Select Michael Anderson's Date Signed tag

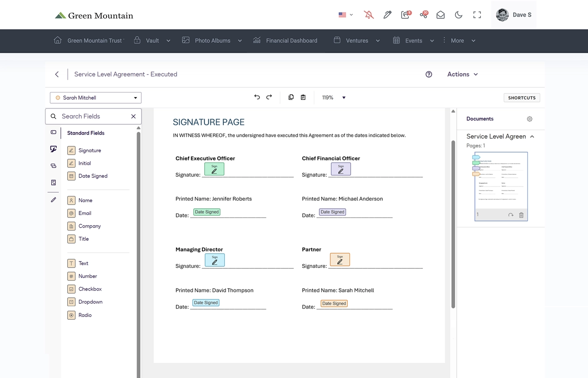coord(332,212)
